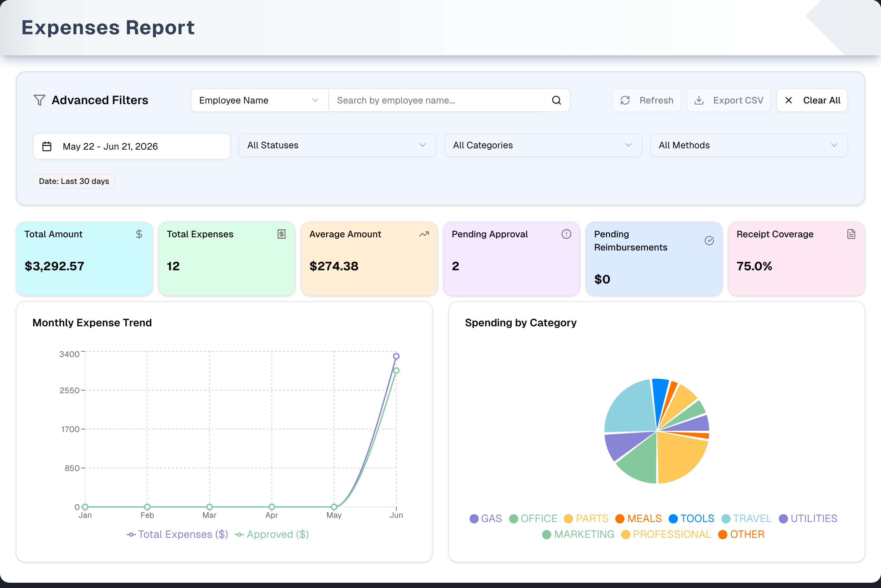Click the TRAVEL legend entry
The width and height of the screenshot is (881, 588).
tap(746, 519)
